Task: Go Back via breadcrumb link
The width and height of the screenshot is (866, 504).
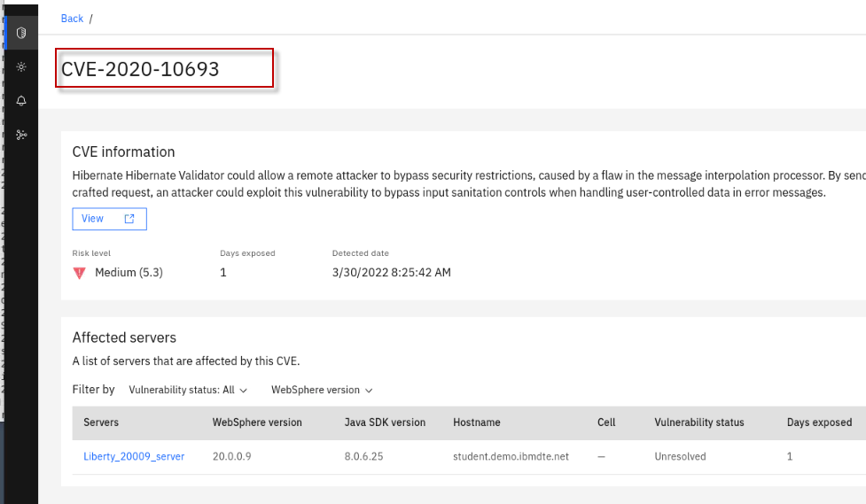Action: (x=72, y=19)
